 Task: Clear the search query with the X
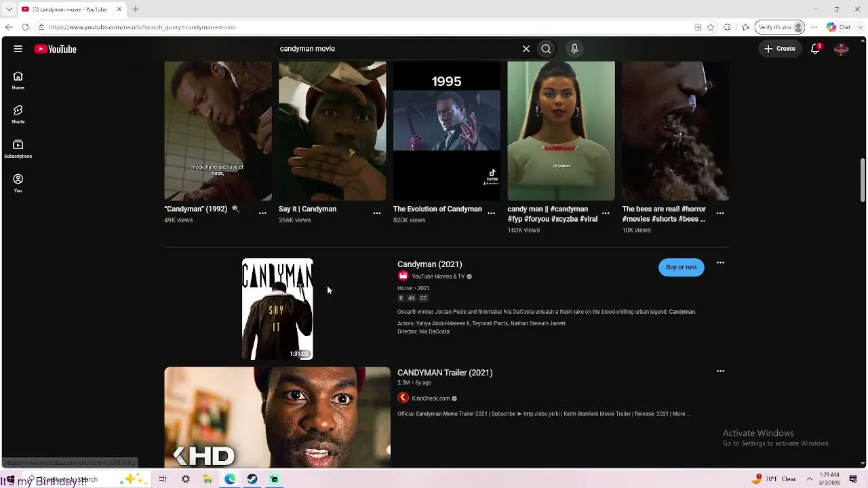click(526, 49)
